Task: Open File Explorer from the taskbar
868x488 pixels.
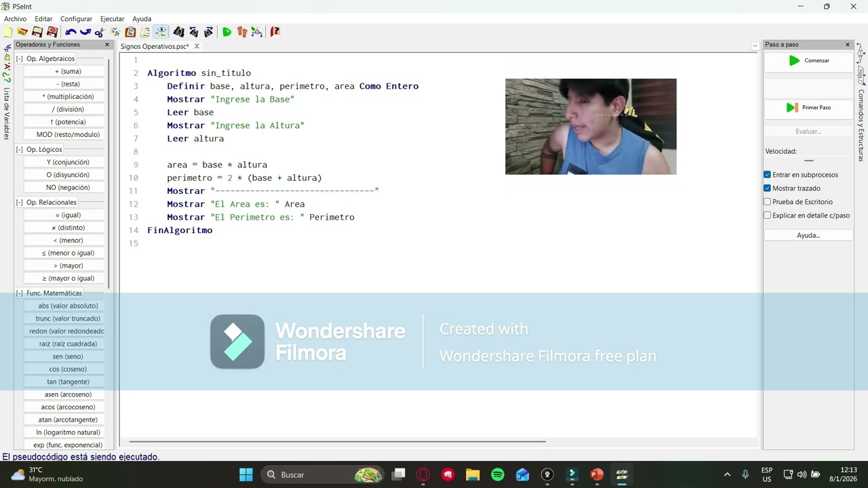Action: [472, 474]
